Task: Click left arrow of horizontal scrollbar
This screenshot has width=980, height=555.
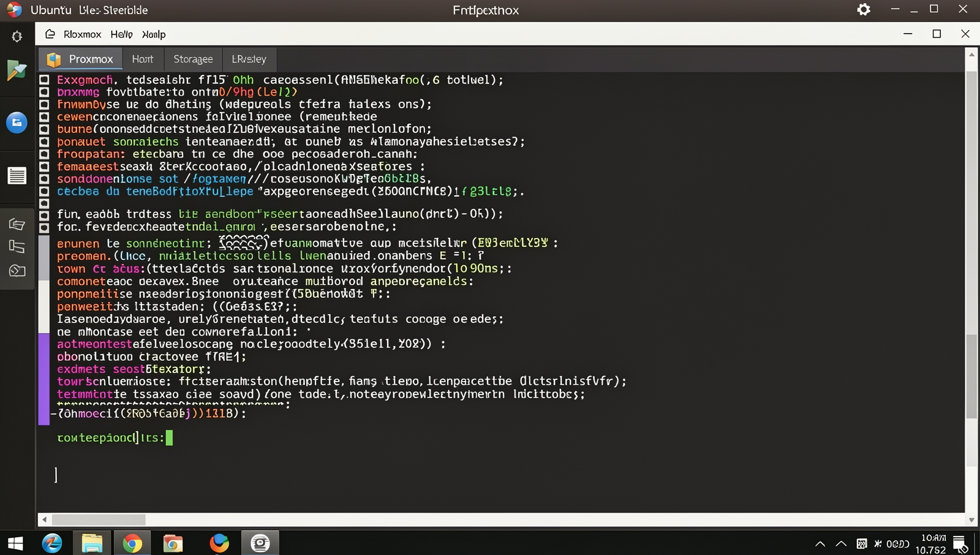Action: tap(43, 519)
